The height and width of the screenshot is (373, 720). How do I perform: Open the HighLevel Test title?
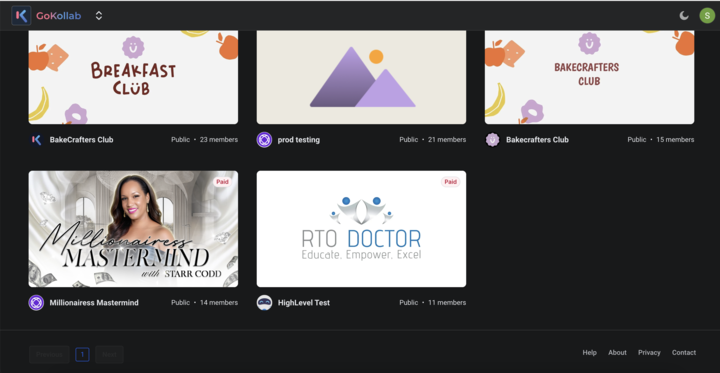point(304,303)
